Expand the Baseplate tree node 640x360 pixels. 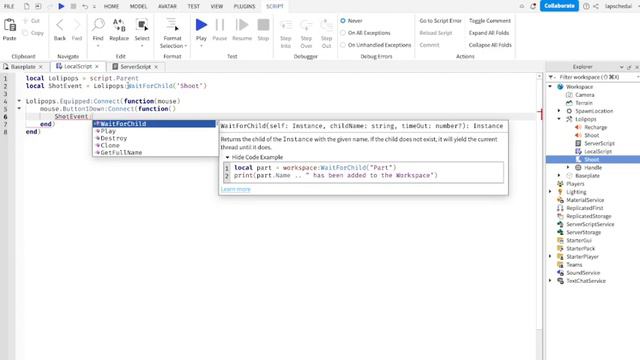(x=559, y=176)
